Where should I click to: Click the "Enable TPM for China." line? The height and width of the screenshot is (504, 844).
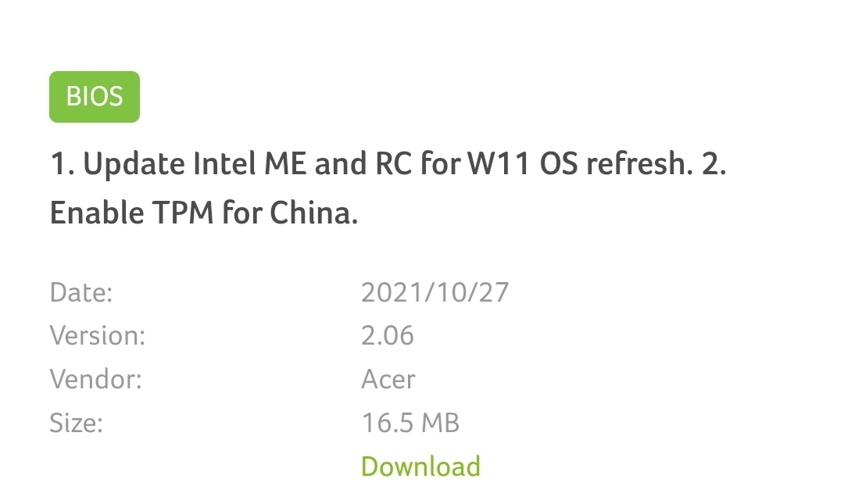click(204, 213)
